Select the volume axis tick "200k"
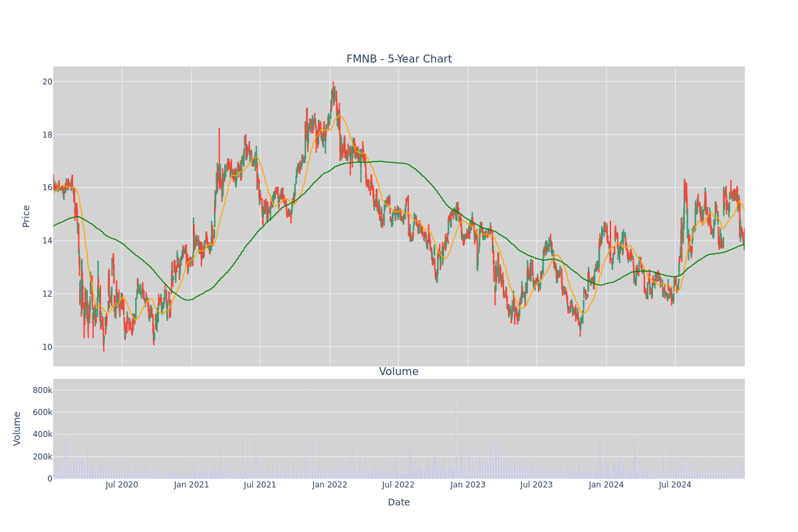Image resolution: width=798 pixels, height=532 pixels. pos(42,457)
